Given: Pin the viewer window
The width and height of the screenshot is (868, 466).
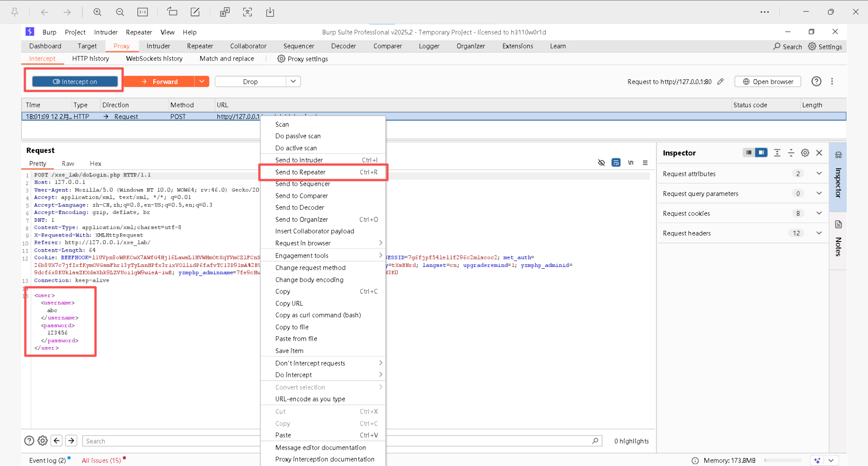Looking at the screenshot, I should [15, 12].
